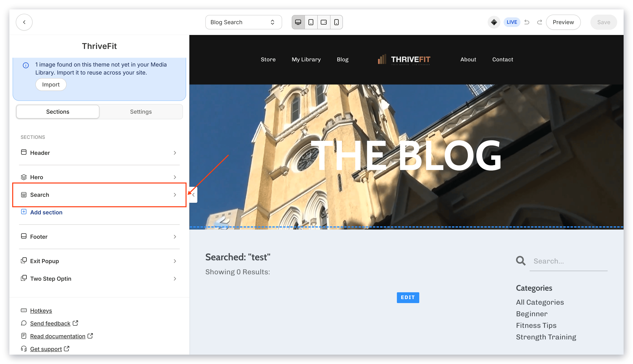Click Store in the site navigation

point(268,59)
